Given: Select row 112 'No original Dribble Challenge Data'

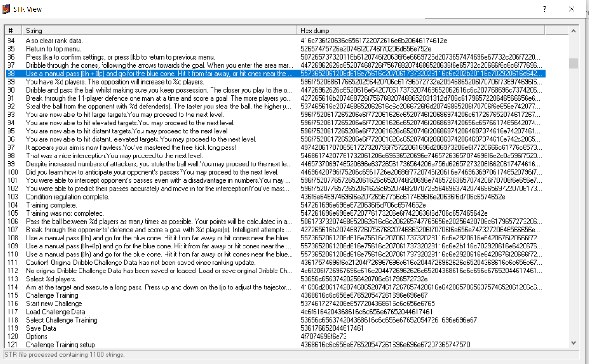Looking at the screenshot, I should click(275, 271).
